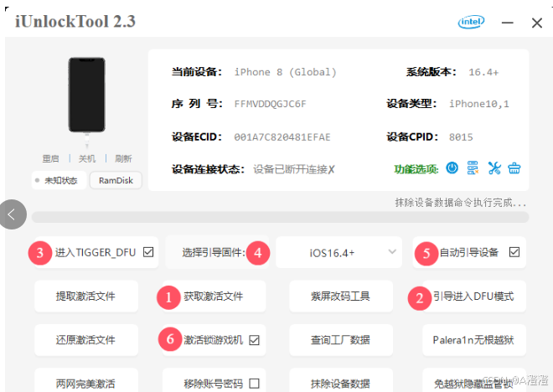Click the 功能选项 green label
Image resolution: width=553 pixels, height=392 pixels.
coord(416,169)
